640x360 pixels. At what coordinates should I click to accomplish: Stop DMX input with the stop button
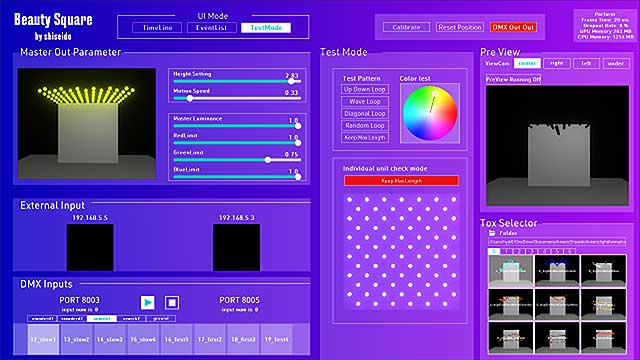172,302
